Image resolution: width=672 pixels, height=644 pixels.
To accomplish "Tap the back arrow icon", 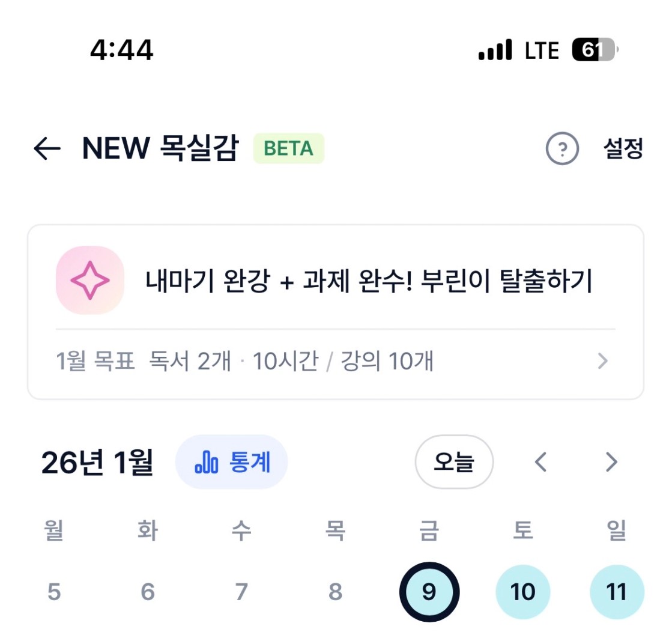I will [x=47, y=148].
